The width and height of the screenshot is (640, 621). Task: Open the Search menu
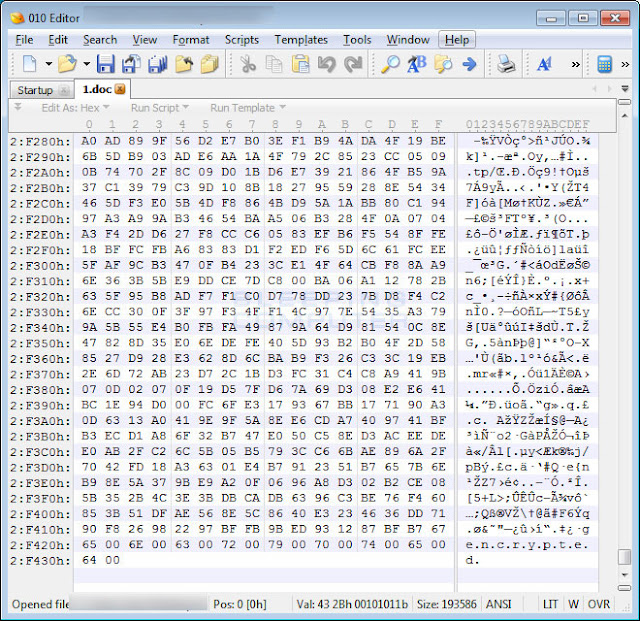pyautogui.click(x=100, y=40)
